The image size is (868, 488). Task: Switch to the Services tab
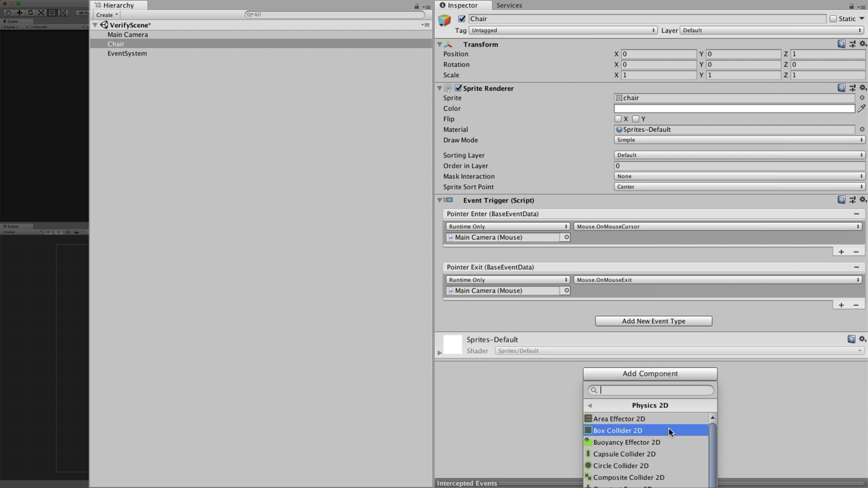pyautogui.click(x=509, y=5)
